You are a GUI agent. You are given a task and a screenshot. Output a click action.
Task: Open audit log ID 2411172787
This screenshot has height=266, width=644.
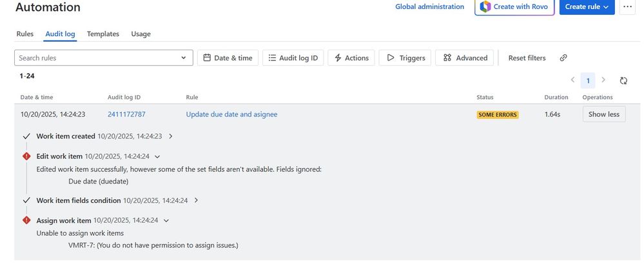point(126,115)
